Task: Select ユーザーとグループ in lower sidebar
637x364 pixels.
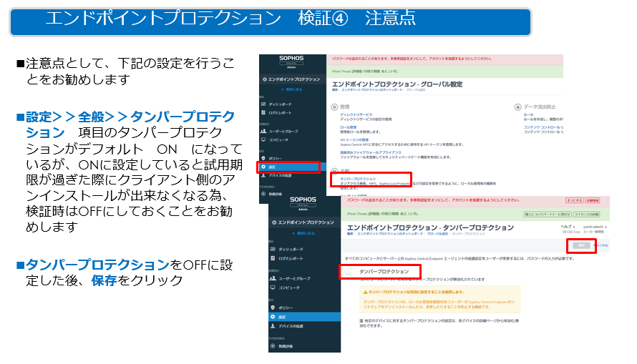Action: click(x=295, y=278)
